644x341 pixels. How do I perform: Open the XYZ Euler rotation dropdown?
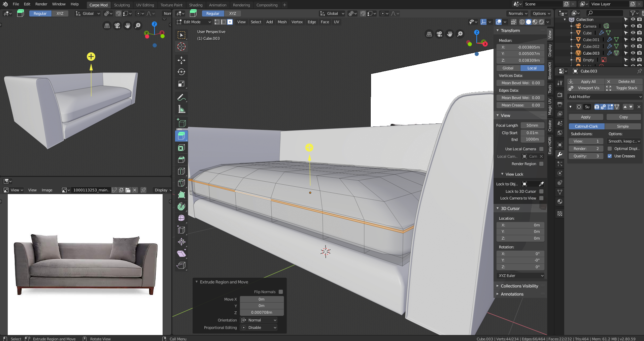(520, 276)
